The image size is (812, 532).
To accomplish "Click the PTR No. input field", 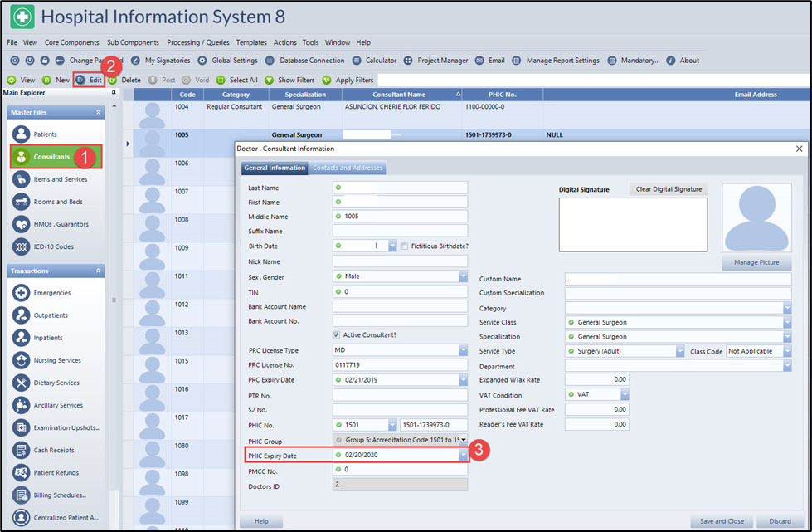I will click(x=400, y=395).
